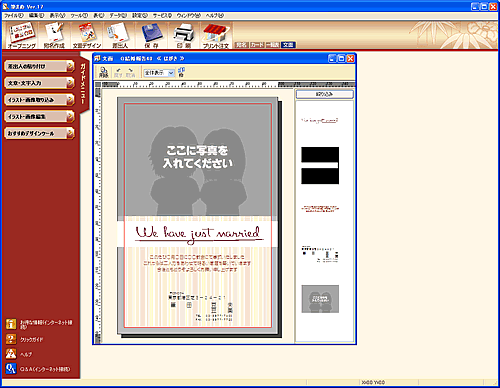The image size is (500, 388).
Task: Switch to the カード tab
Action: [257, 45]
